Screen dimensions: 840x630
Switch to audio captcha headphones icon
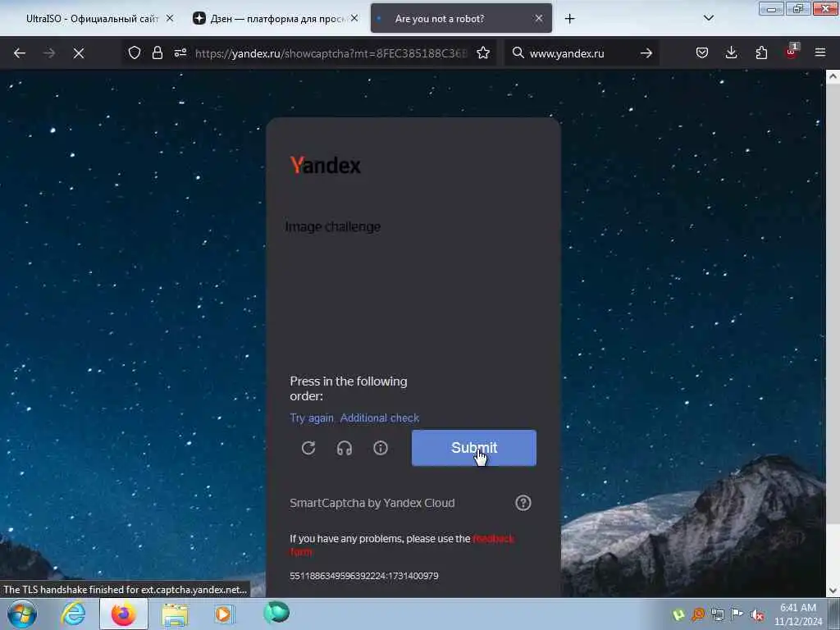(x=345, y=448)
